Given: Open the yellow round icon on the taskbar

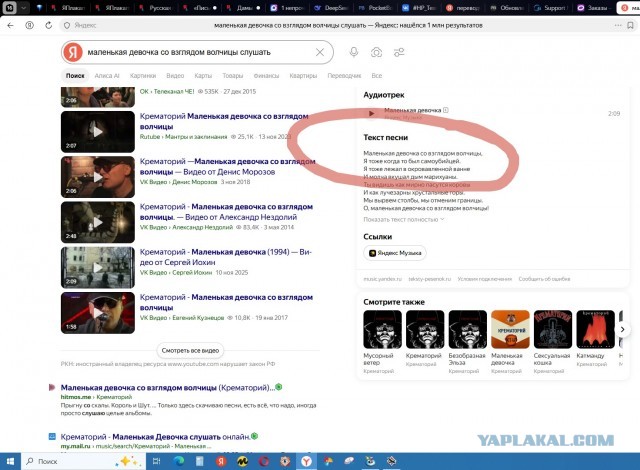Looking at the screenshot, I should [243, 461].
